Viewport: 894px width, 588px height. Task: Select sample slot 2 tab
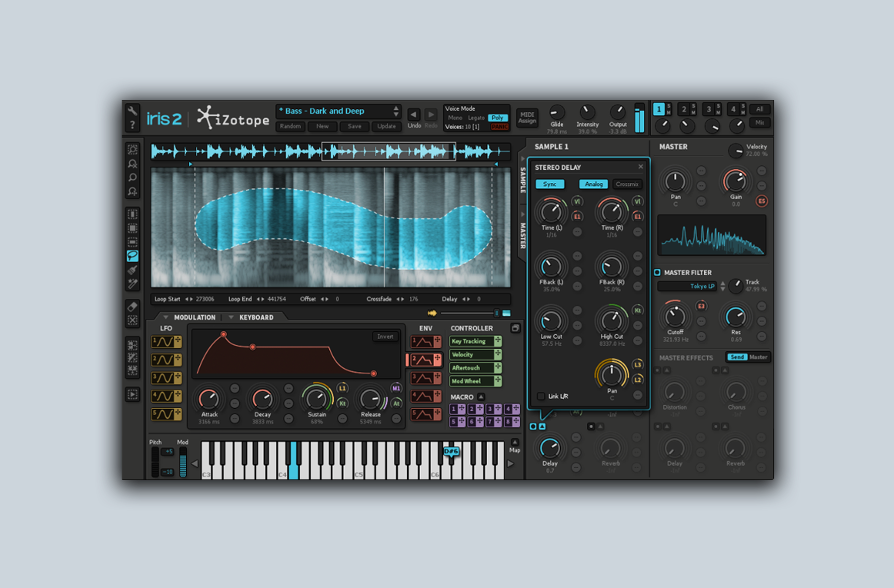coord(683,109)
